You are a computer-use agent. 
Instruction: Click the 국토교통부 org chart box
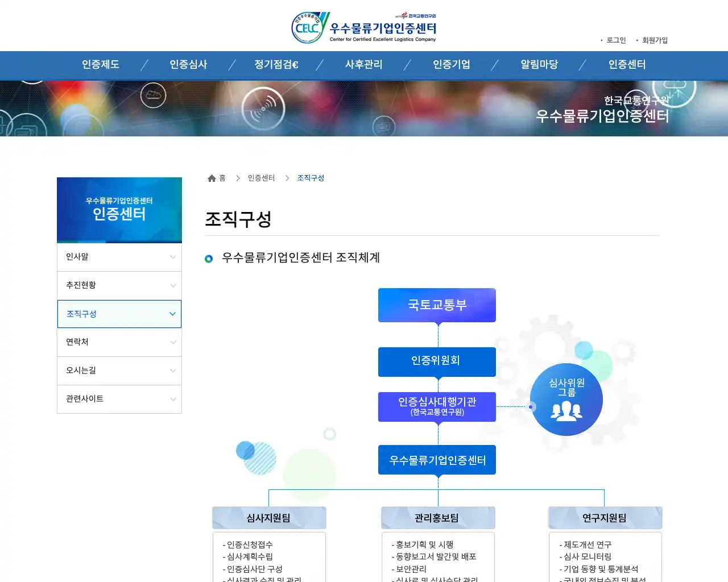(x=437, y=305)
